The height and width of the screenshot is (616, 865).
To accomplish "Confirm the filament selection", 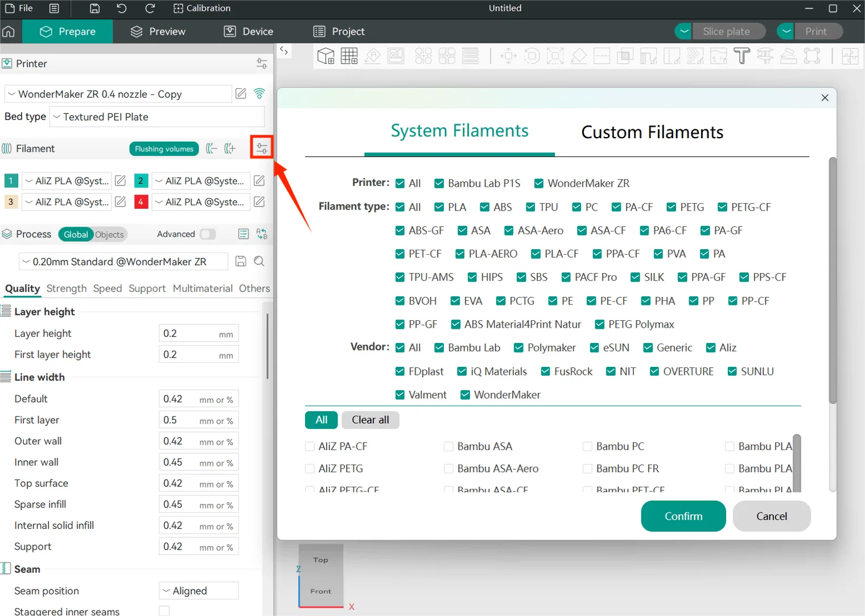I will click(683, 516).
